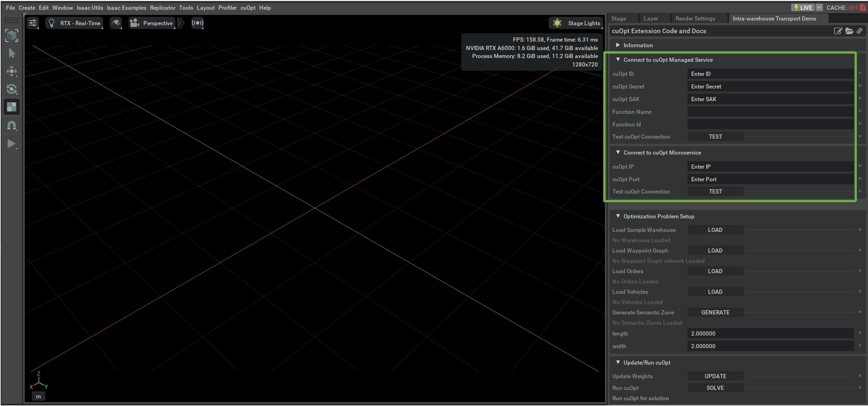Click the cuOpt Port input field
The height and width of the screenshot is (406, 868).
770,179
